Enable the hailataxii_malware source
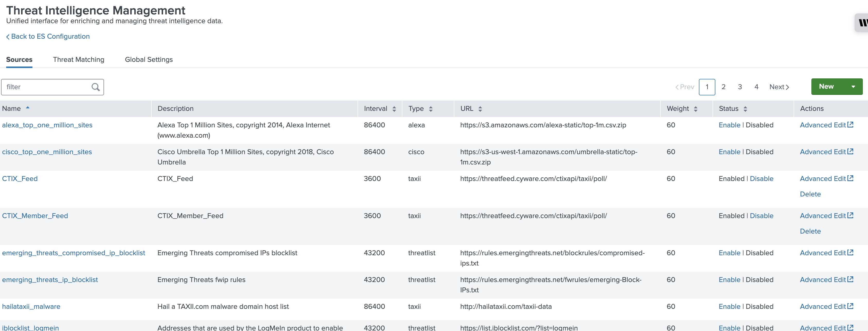This screenshot has width=868, height=331. (729, 307)
